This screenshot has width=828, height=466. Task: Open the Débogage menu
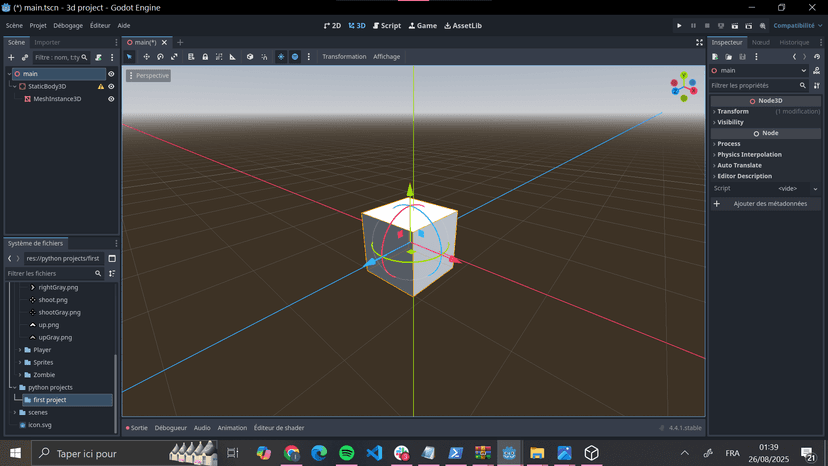[68, 26]
